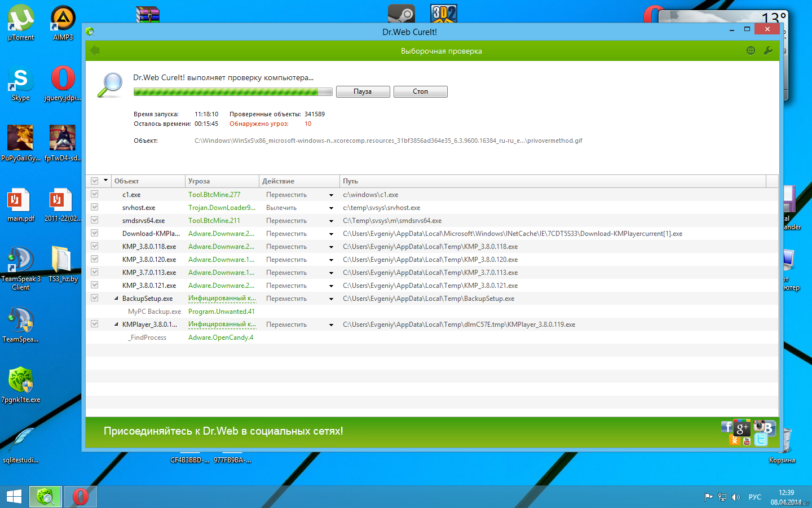Click the network tray icon

point(722,497)
